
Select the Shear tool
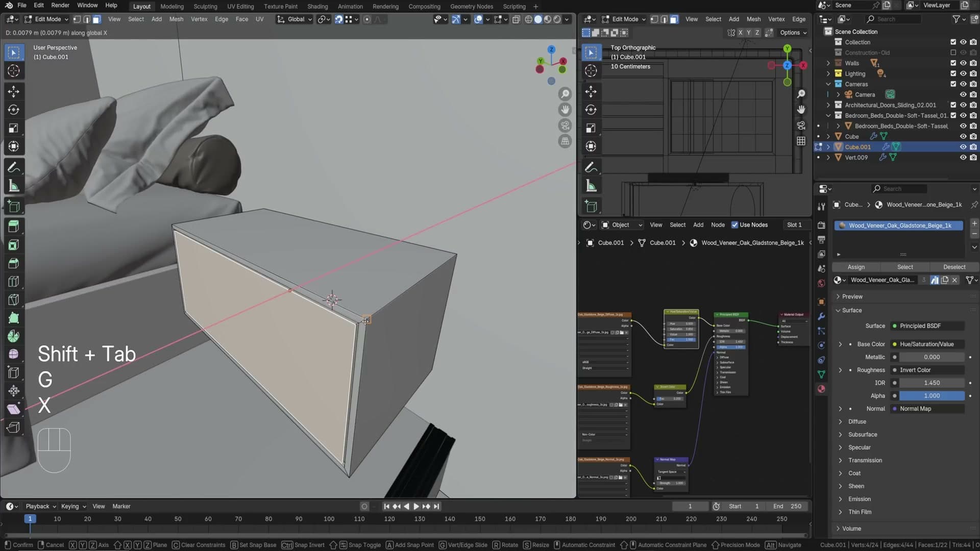coord(14,409)
